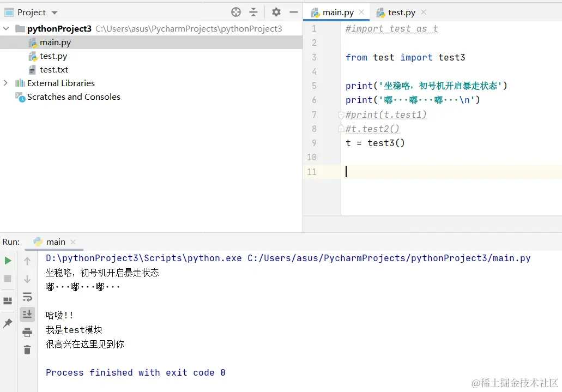562x392 pixels.
Task: Click print line with '初号机开启暴走状态'
Action: (426, 86)
